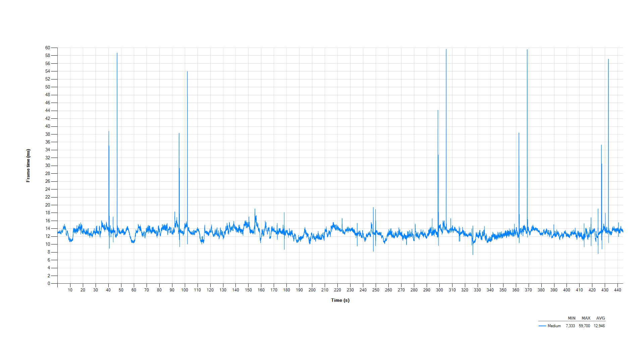Click the "Frame time (ms)" axis title

(28, 166)
